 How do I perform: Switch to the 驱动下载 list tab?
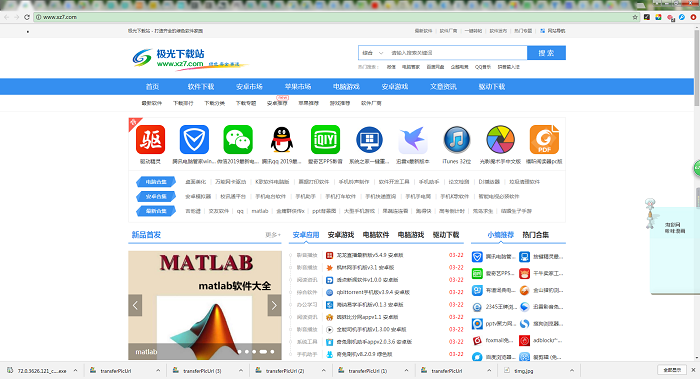[x=446, y=235]
